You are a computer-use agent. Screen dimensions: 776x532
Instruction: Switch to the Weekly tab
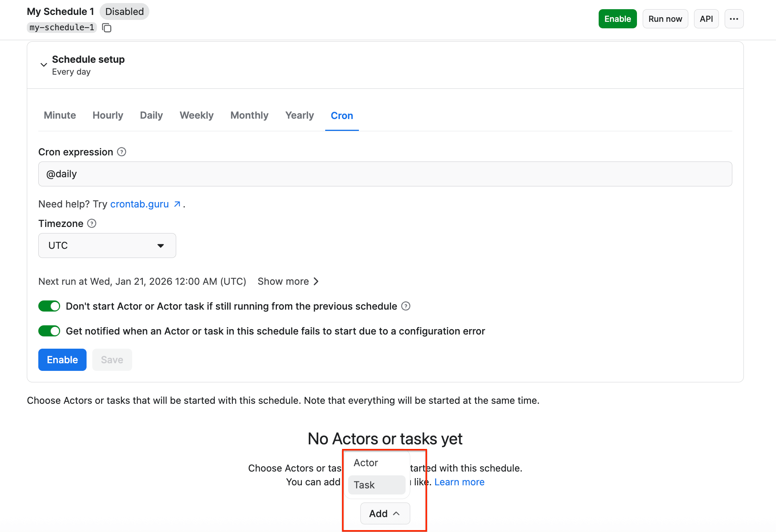[196, 116]
